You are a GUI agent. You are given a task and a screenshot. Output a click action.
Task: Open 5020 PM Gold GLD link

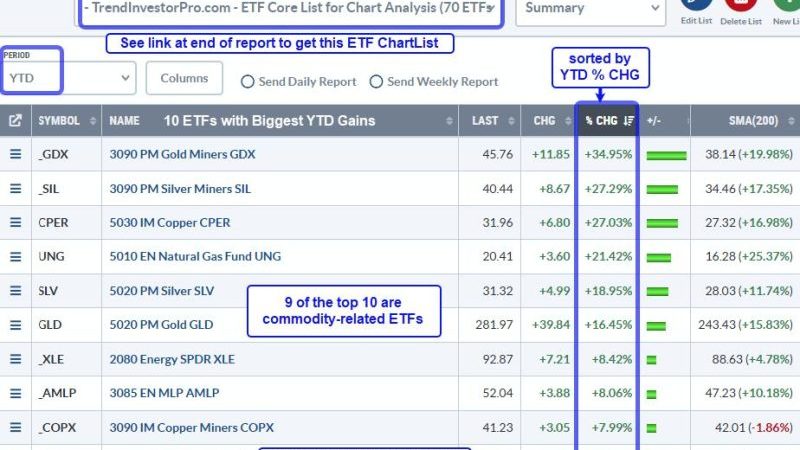pyautogui.click(x=161, y=324)
